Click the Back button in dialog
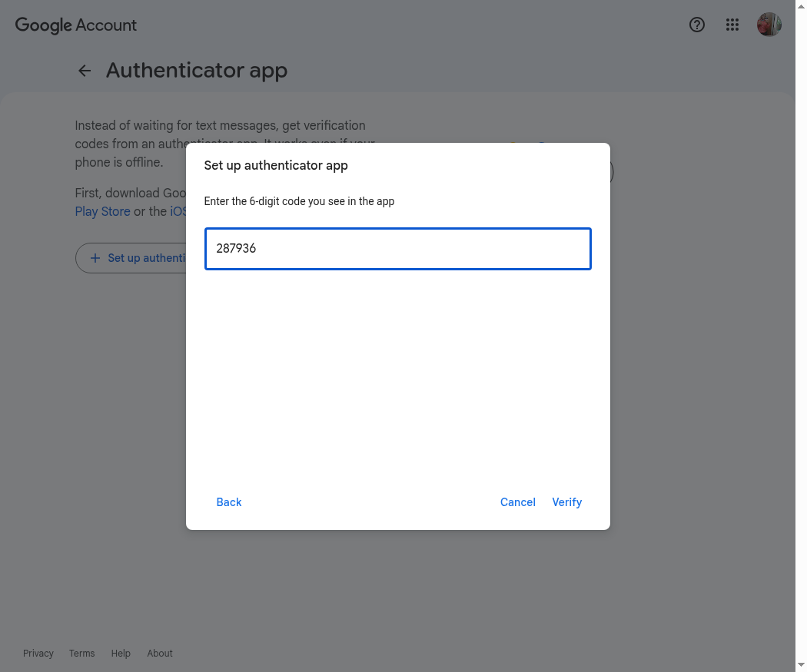The image size is (807, 672). pos(229,502)
